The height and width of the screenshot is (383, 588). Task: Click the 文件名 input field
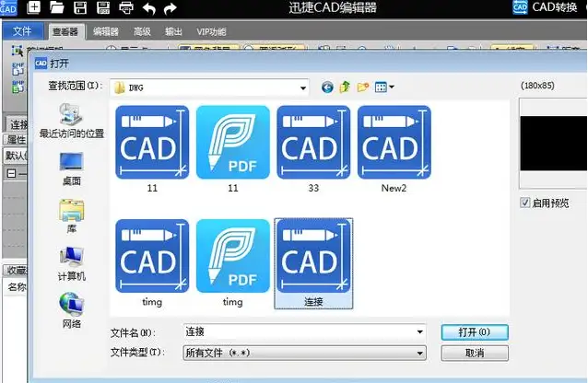(x=304, y=332)
